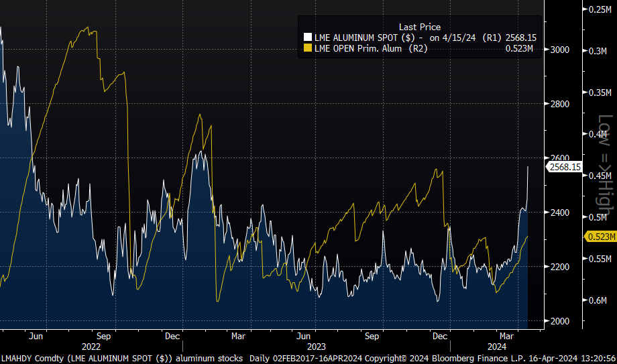Viewport: 617px width, 364px height.
Task: Click the 2024 year label on the time axis
Action: 497,347
